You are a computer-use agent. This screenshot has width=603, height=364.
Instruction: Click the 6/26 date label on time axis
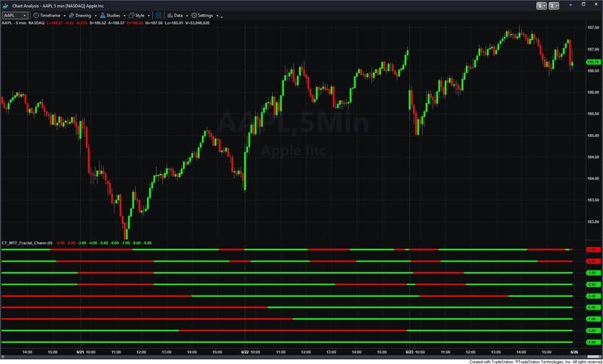tap(574, 352)
